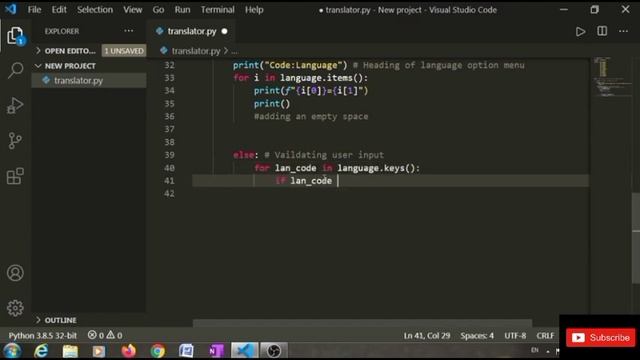This screenshot has width=640, height=360.
Task: Open the Terminal menu
Action: point(218,9)
